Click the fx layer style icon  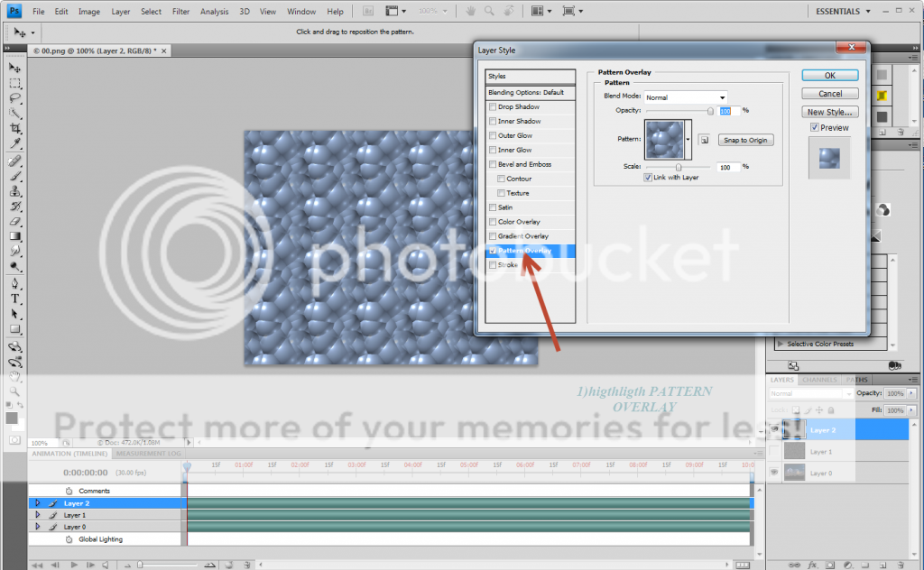click(812, 564)
